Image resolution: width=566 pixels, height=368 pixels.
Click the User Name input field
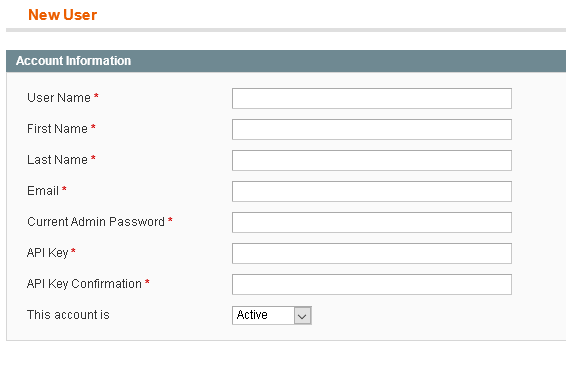point(372,98)
